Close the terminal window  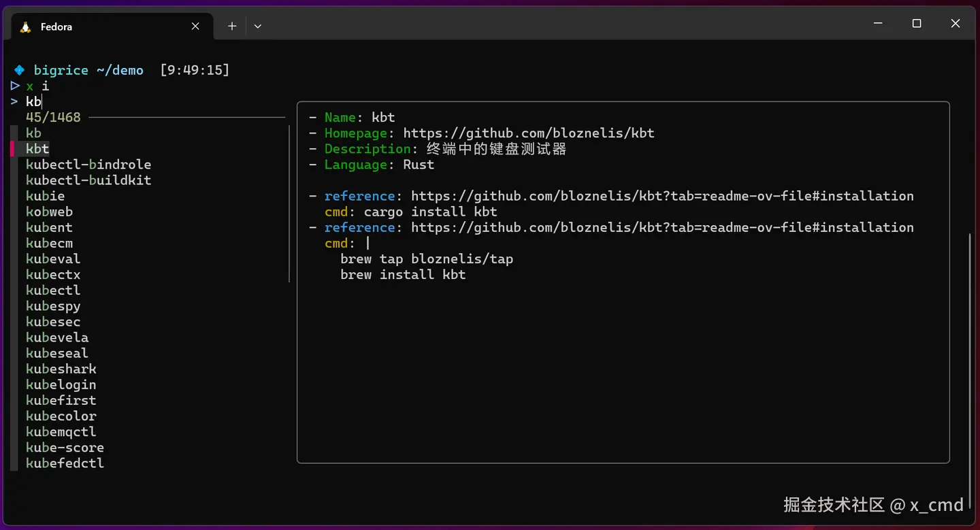955,24
